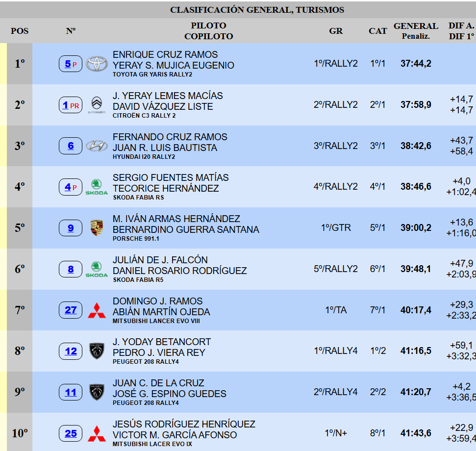This screenshot has width=476, height=451.
Task: Click the Peugeot logo beside J. Yoday Betancort
Action: click(x=97, y=351)
